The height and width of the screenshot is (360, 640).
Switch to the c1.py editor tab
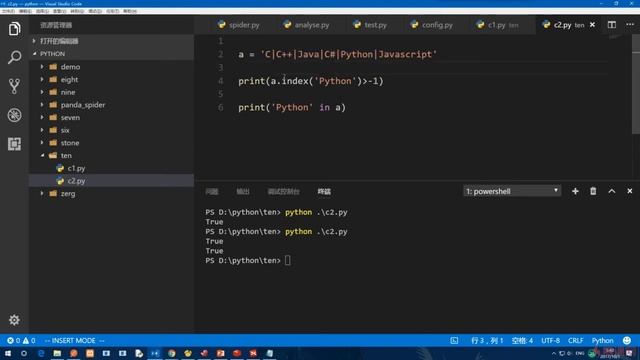pyautogui.click(x=497, y=25)
